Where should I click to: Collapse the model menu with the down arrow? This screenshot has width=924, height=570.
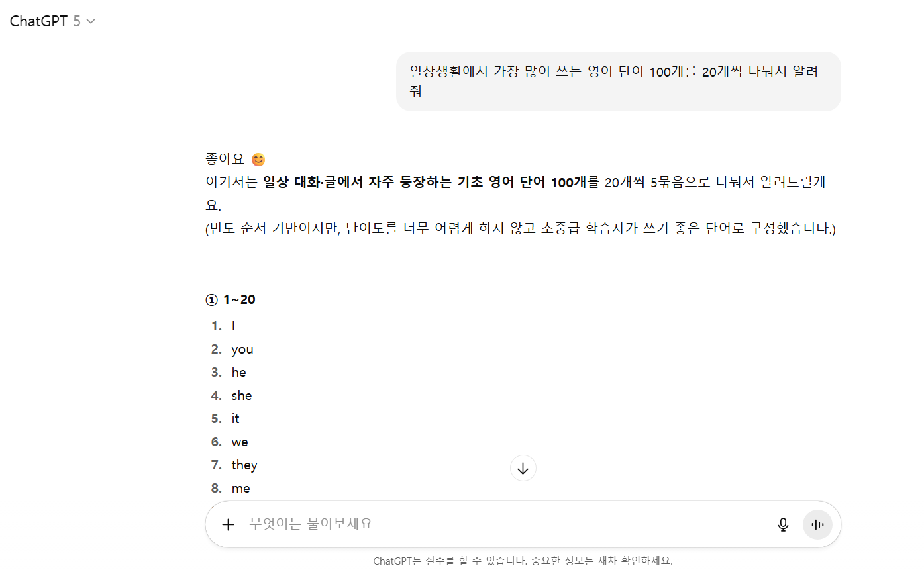click(x=91, y=21)
